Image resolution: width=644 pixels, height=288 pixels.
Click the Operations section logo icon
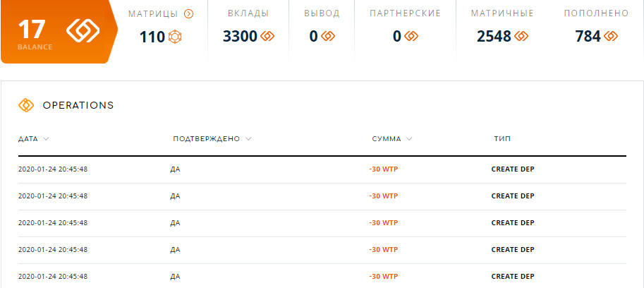[26, 105]
